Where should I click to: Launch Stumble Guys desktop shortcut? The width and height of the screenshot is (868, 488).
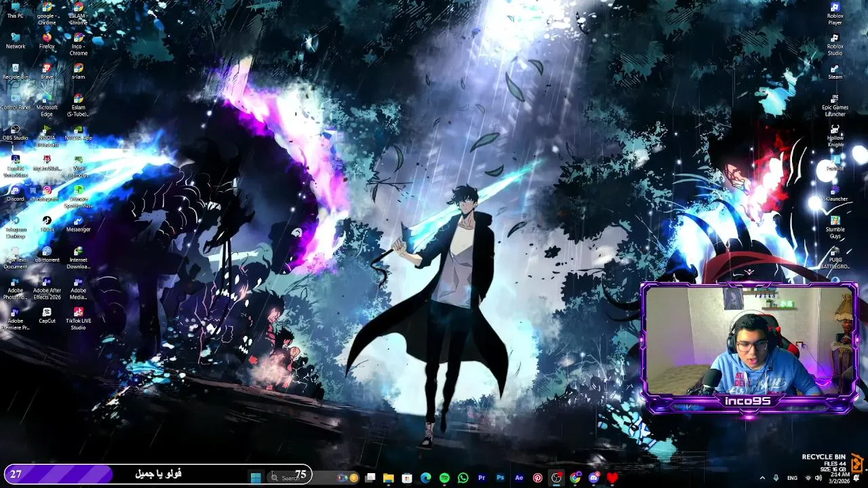tap(835, 227)
